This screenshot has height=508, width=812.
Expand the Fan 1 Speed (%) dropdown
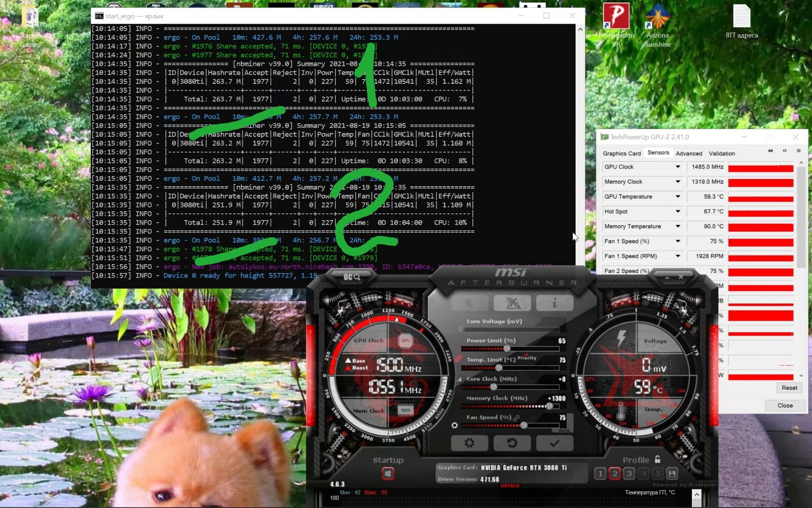678,241
